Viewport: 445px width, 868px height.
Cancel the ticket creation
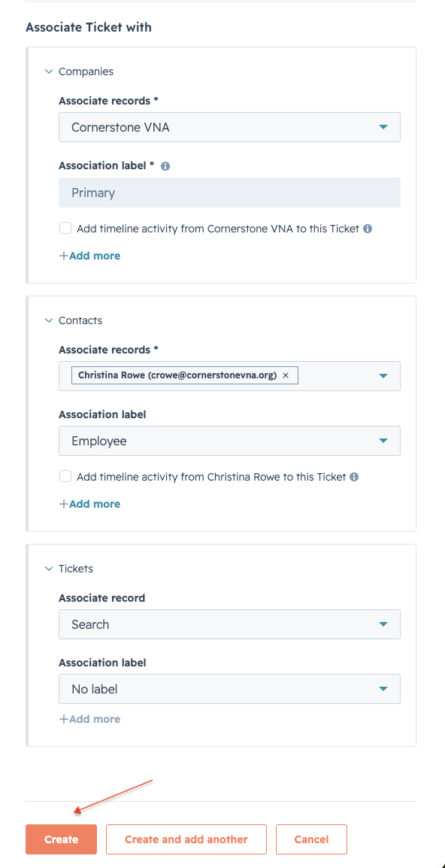[312, 839]
